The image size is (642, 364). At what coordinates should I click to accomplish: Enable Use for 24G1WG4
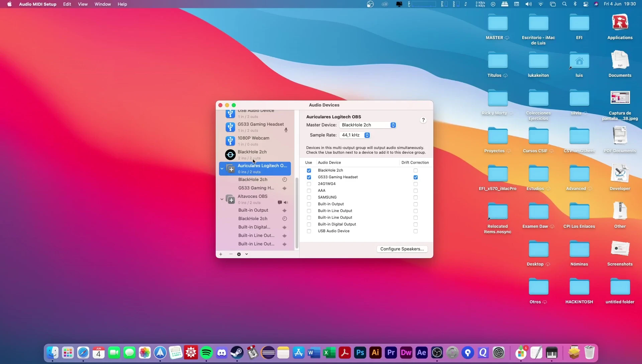[x=309, y=184]
